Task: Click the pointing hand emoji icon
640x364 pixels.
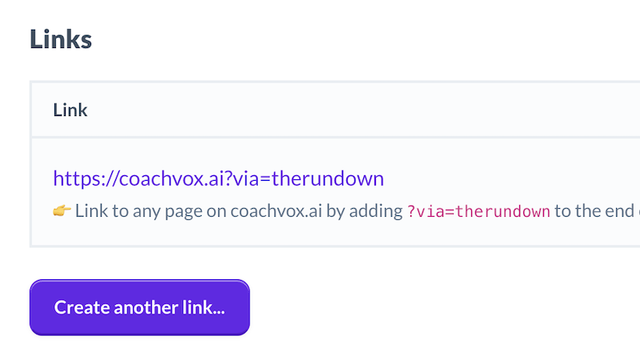Action: tap(62, 211)
